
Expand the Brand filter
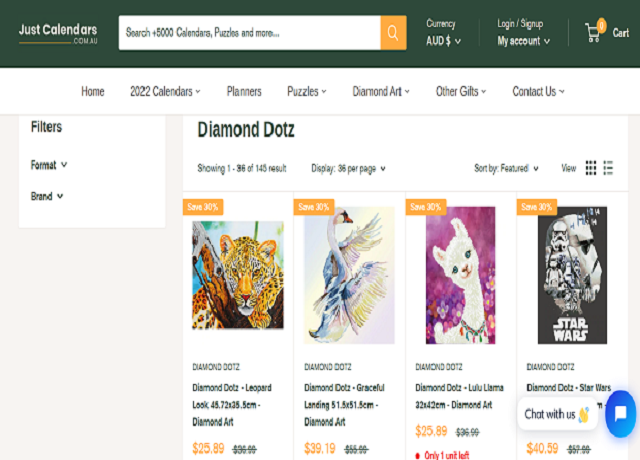click(46, 196)
